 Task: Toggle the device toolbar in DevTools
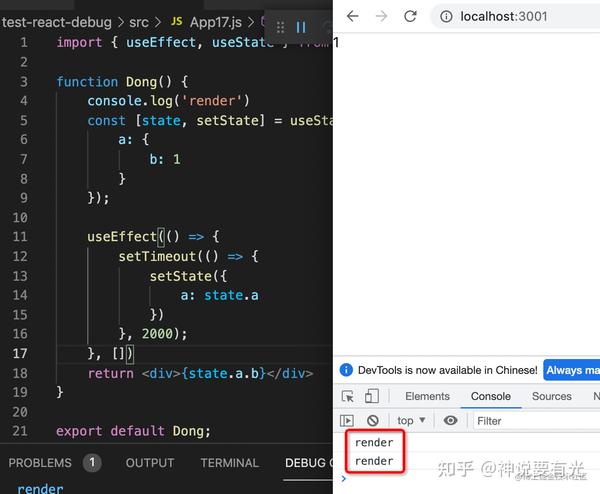click(372, 396)
